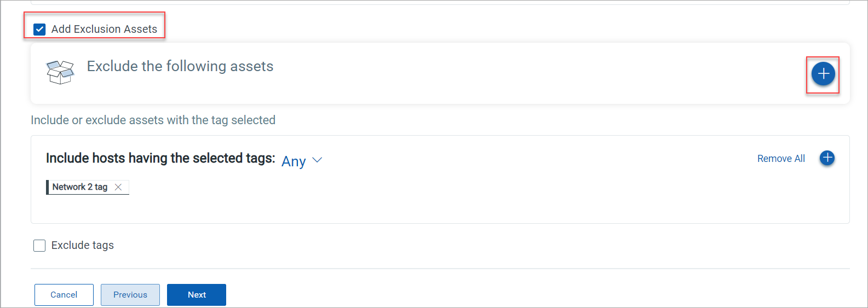
Task: Click the Include or exclude assets description text
Action: pos(153,120)
